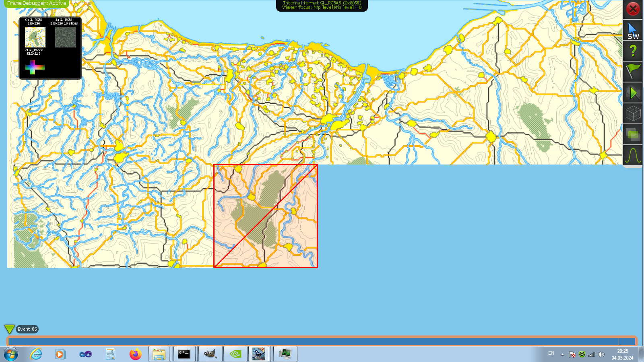Launch Internet Explorer from the taskbar

pyautogui.click(x=36, y=354)
